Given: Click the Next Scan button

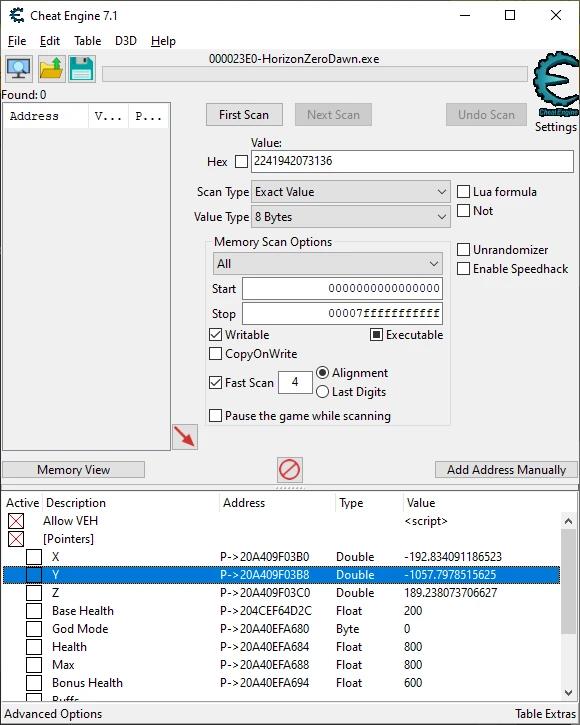Looking at the screenshot, I should pyautogui.click(x=333, y=115).
